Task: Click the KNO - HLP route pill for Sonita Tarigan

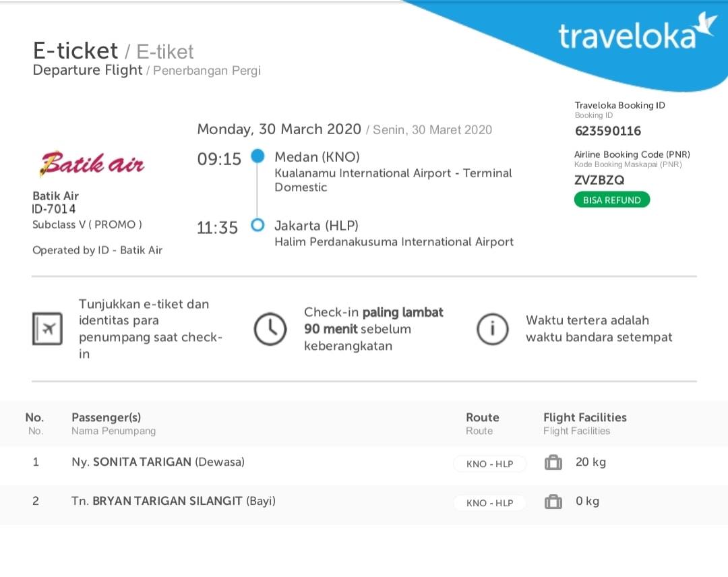Action: (490, 464)
